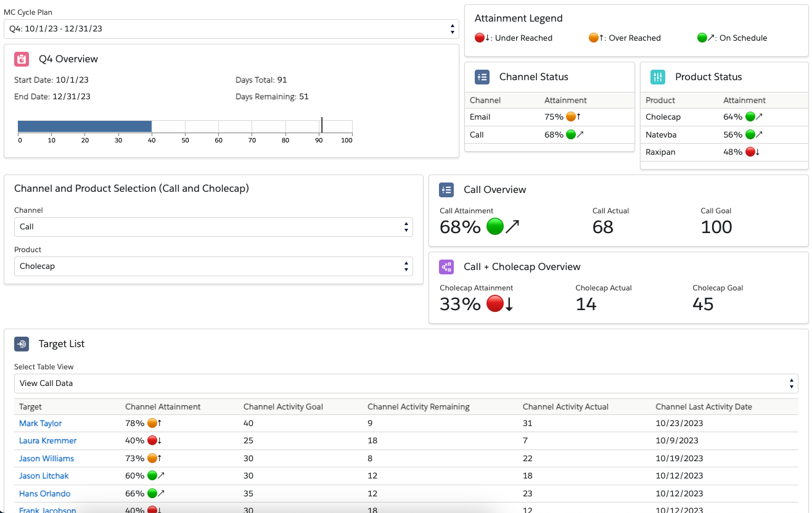Open the Select Table View dropdown
This screenshot has width=812, height=513.
click(406, 384)
